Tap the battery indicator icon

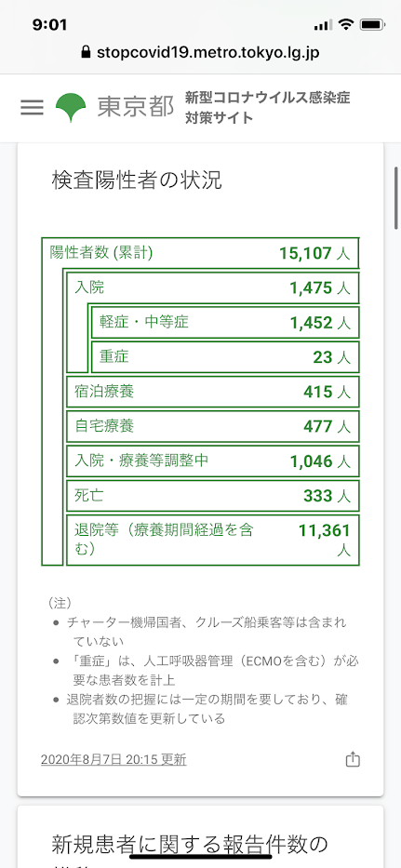pos(372,24)
